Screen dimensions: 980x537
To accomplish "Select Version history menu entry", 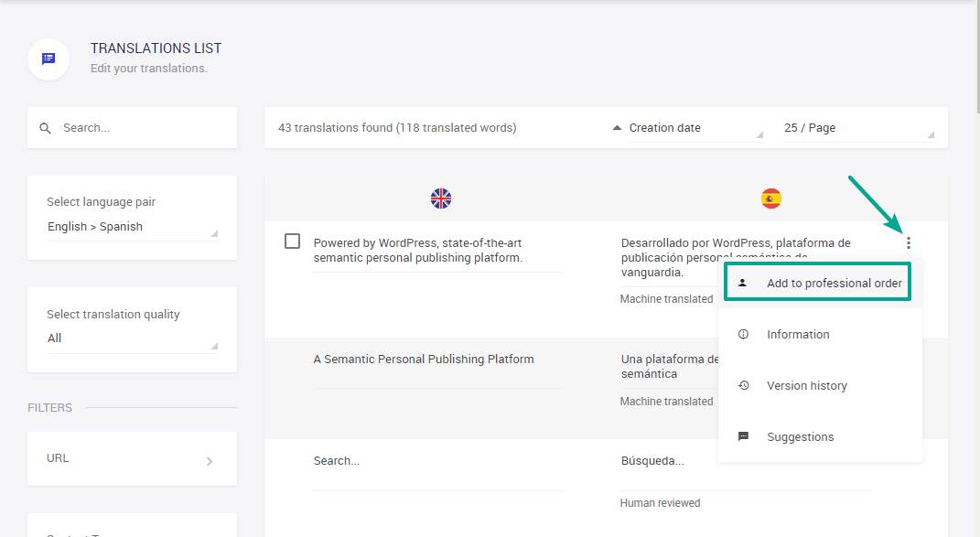I will [806, 386].
